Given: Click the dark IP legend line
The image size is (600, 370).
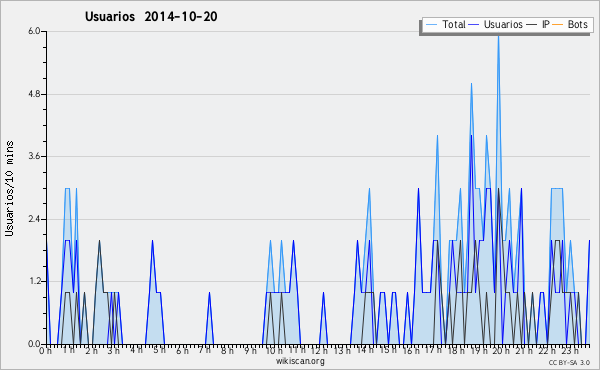Looking at the screenshot, I should [532, 25].
